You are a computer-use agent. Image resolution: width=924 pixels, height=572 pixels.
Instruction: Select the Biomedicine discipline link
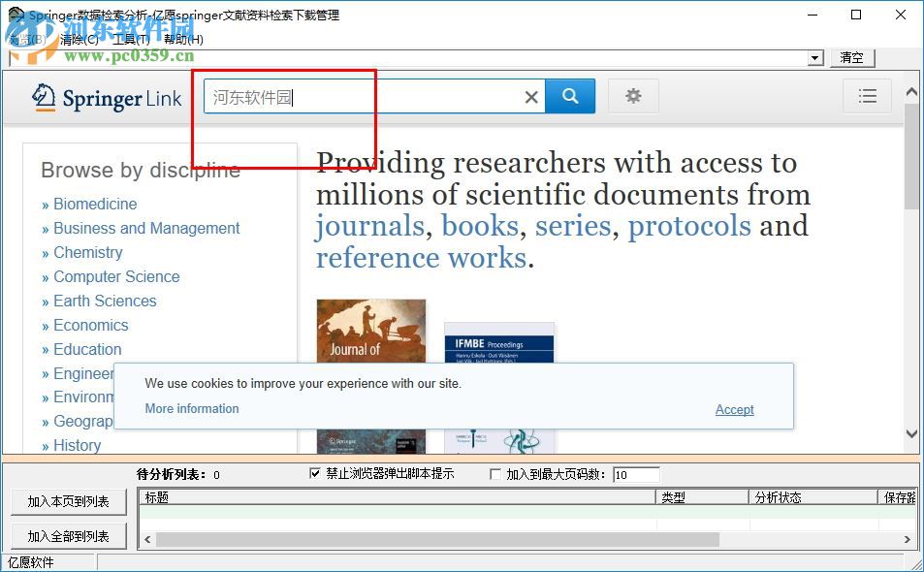[95, 204]
